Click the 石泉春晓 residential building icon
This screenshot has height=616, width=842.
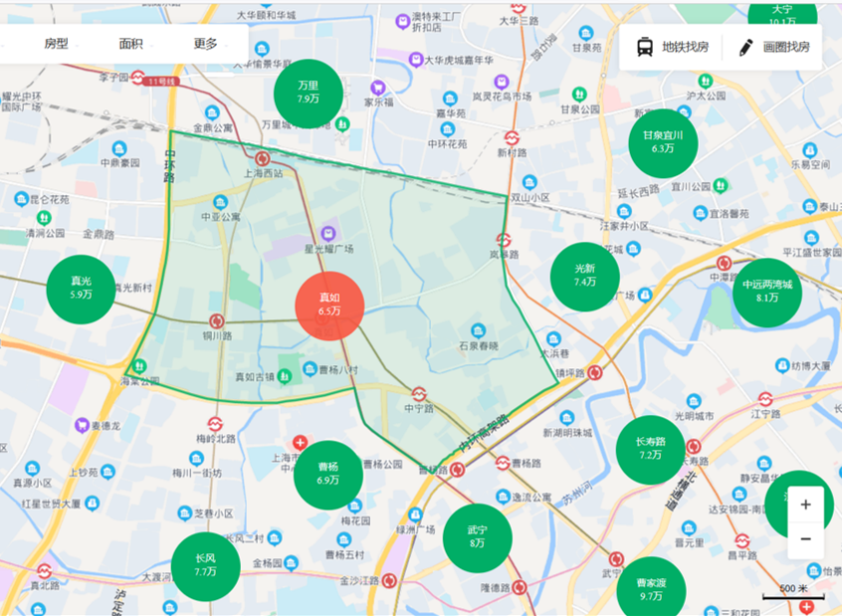pyautogui.click(x=479, y=330)
